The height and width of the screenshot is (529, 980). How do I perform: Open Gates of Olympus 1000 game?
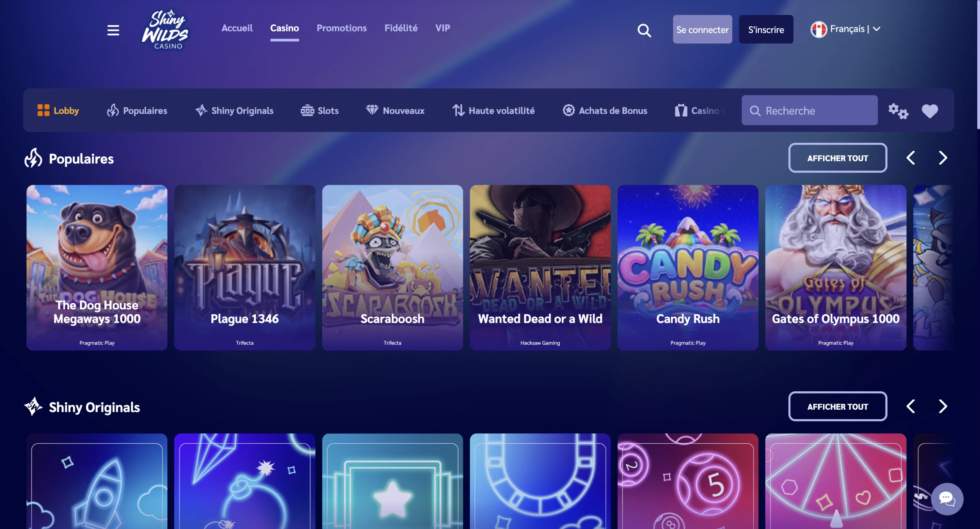836,267
